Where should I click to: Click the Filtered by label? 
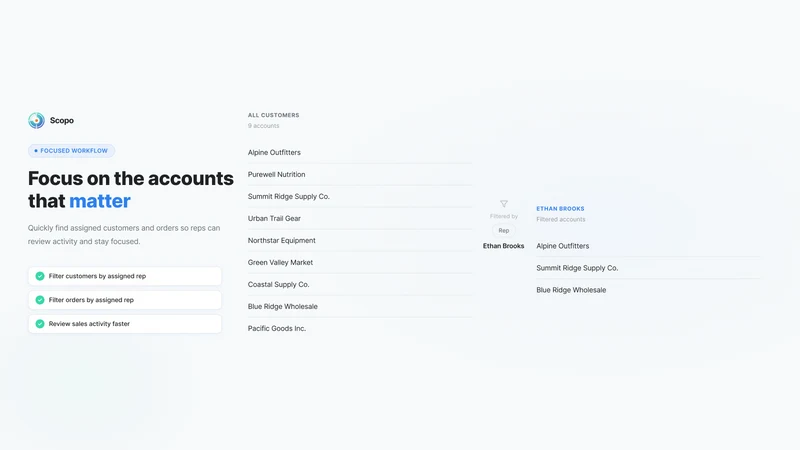coord(504,216)
